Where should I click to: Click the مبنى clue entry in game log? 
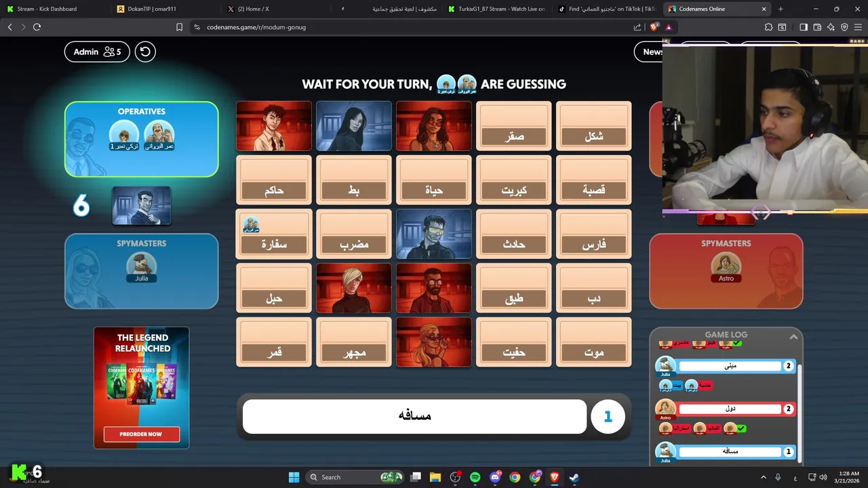point(730,366)
